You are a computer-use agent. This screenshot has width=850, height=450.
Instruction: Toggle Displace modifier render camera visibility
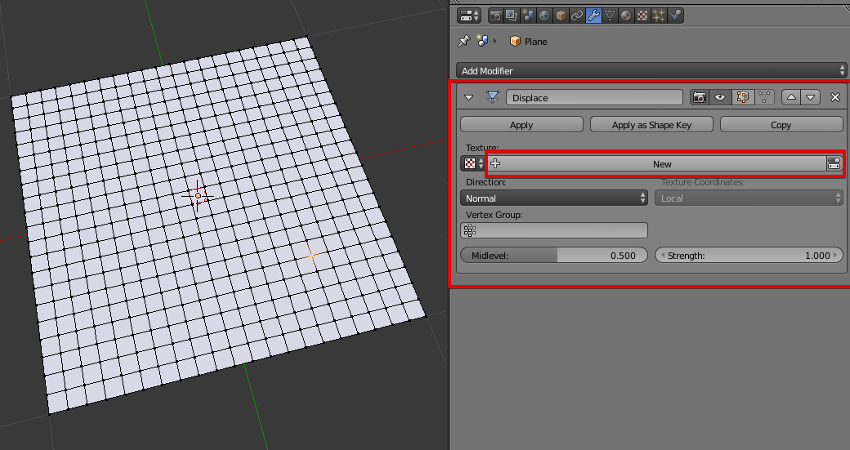pyautogui.click(x=700, y=98)
